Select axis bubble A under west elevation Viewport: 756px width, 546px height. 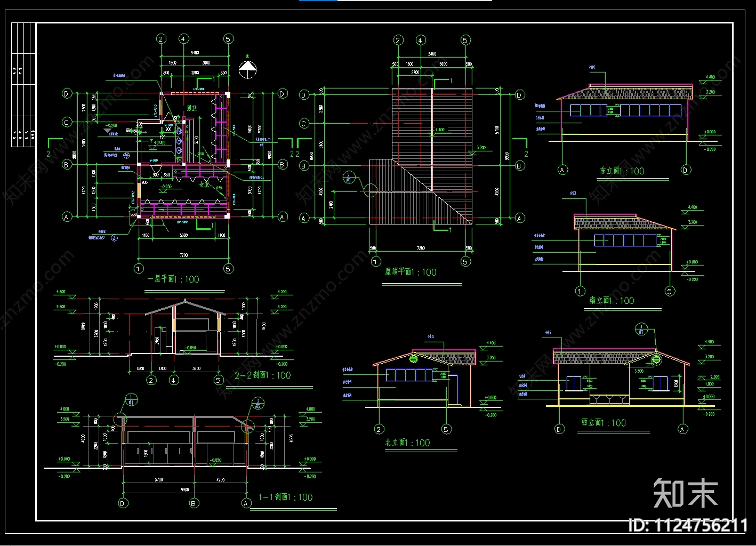(682, 429)
